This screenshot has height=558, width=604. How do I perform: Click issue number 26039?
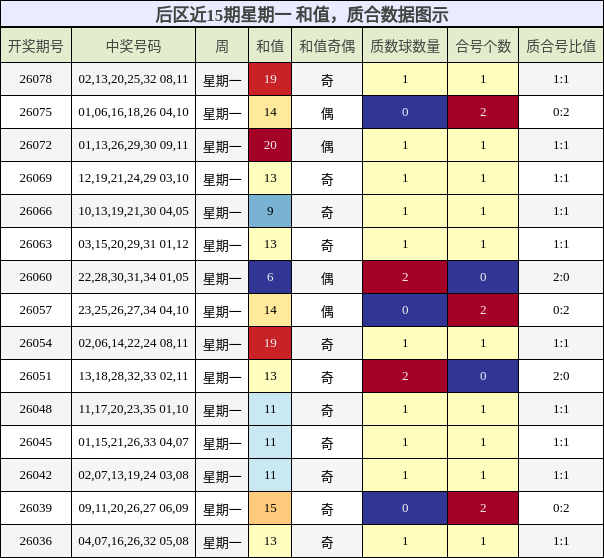coord(36,508)
